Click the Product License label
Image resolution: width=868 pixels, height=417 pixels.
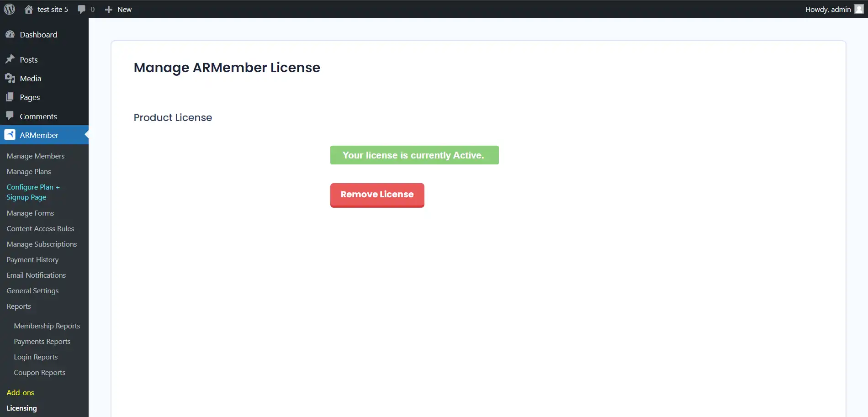point(173,117)
